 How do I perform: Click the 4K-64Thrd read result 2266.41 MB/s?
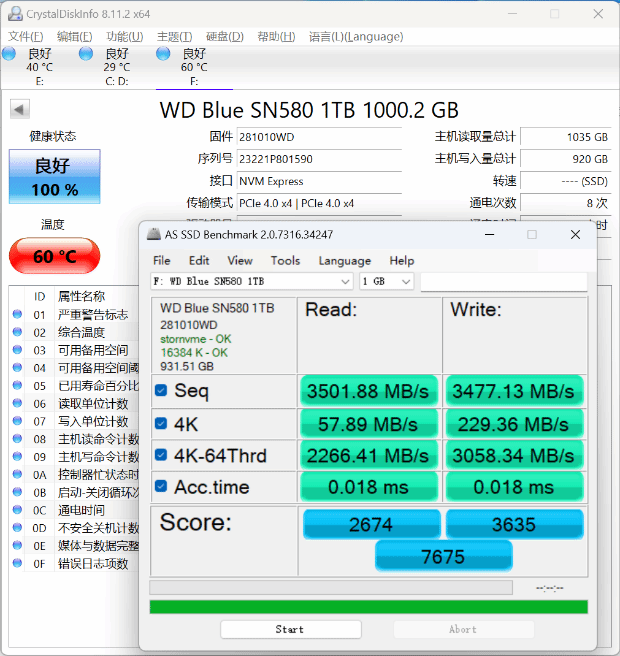point(368,455)
